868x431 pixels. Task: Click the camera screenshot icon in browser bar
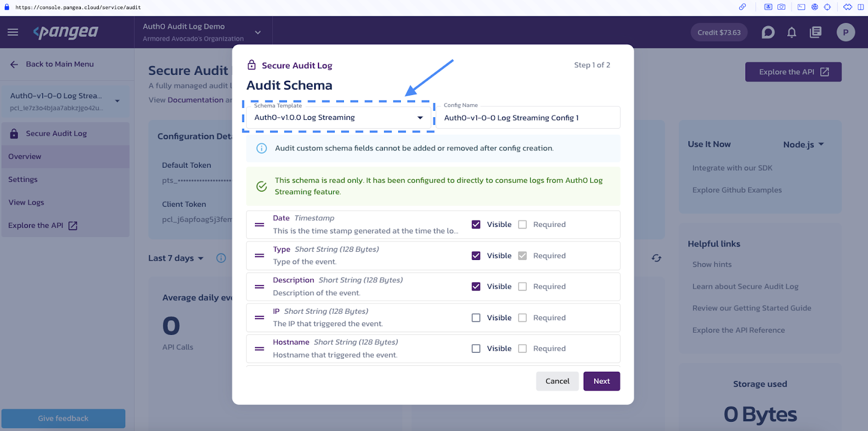tap(781, 7)
